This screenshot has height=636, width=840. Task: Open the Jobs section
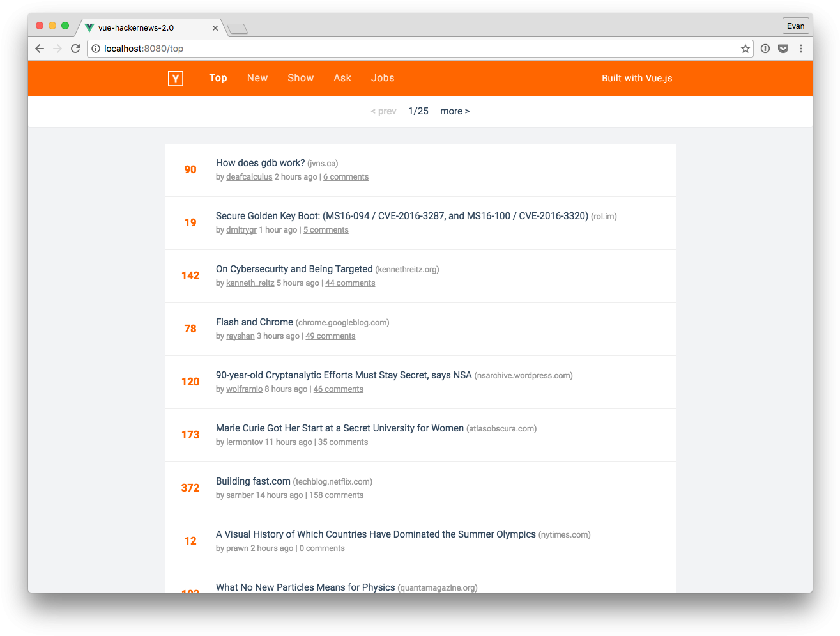coord(383,78)
